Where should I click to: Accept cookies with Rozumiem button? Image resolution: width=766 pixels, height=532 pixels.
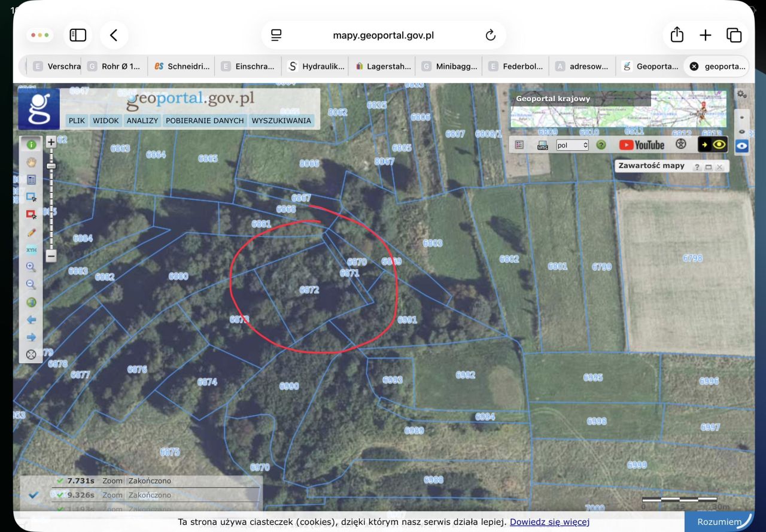[720, 522]
